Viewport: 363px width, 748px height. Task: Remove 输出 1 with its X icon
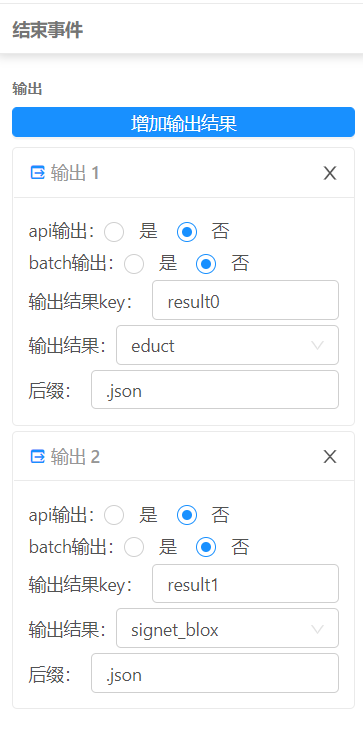pos(330,173)
